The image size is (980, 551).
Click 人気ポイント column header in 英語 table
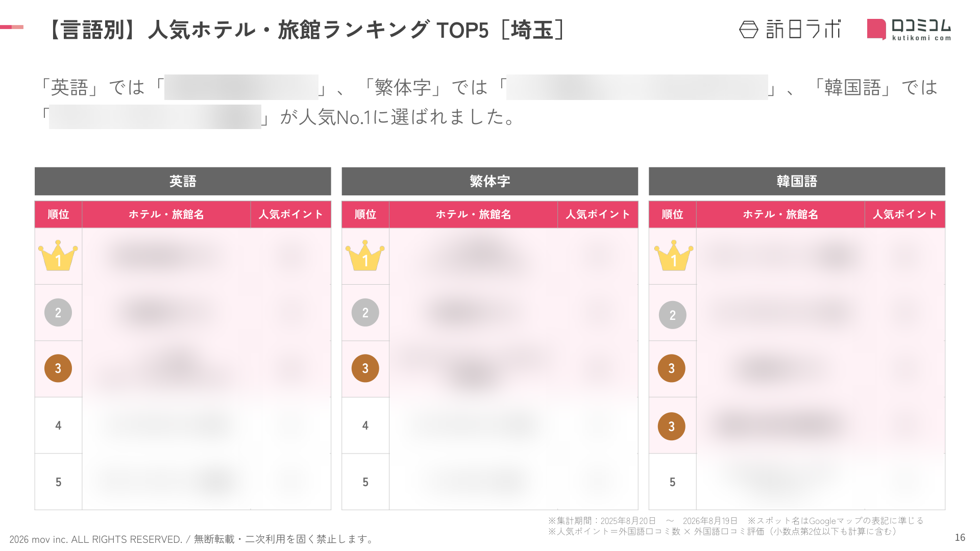(290, 214)
